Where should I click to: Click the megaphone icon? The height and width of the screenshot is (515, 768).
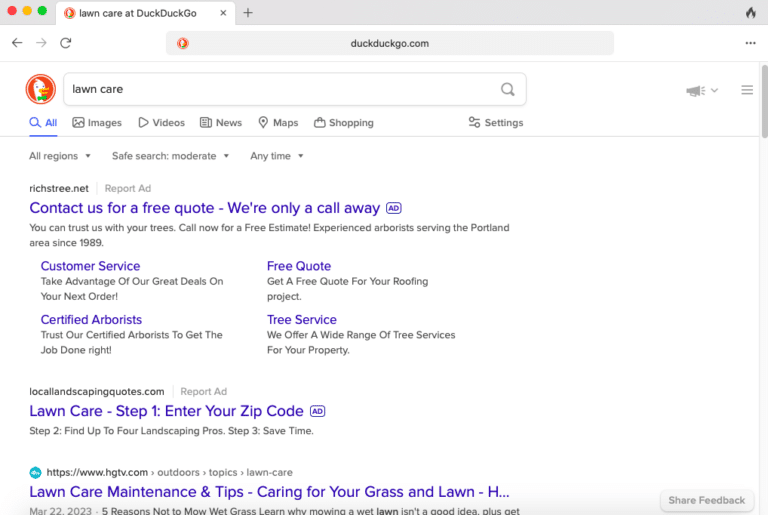point(696,90)
